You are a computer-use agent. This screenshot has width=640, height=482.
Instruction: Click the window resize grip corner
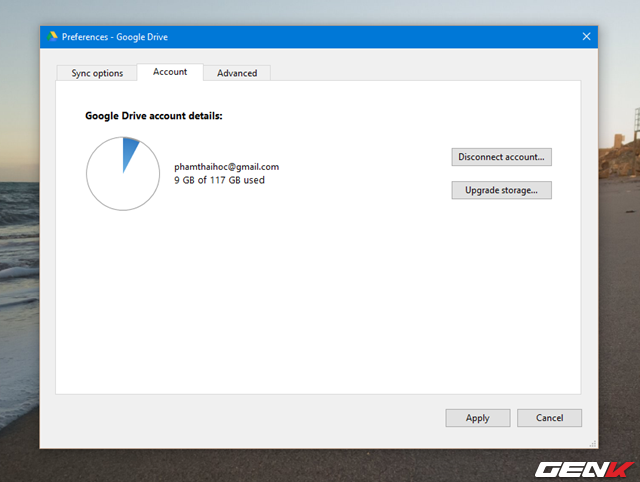[593, 443]
